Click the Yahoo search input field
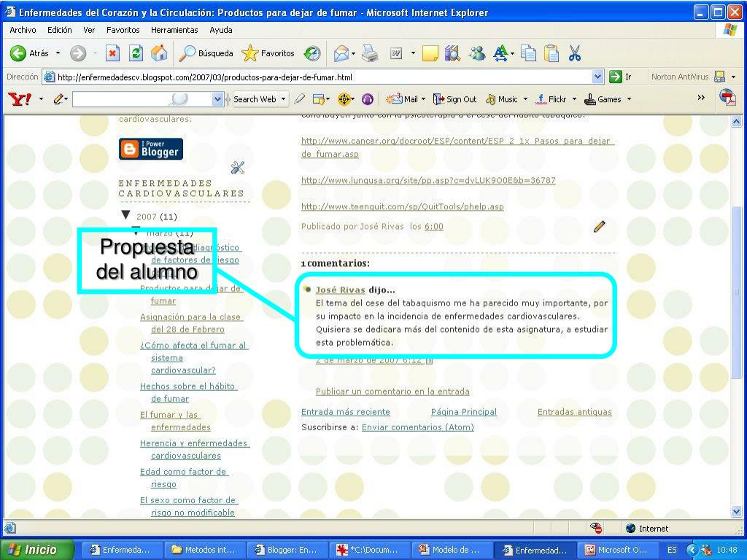 pyautogui.click(x=142, y=99)
